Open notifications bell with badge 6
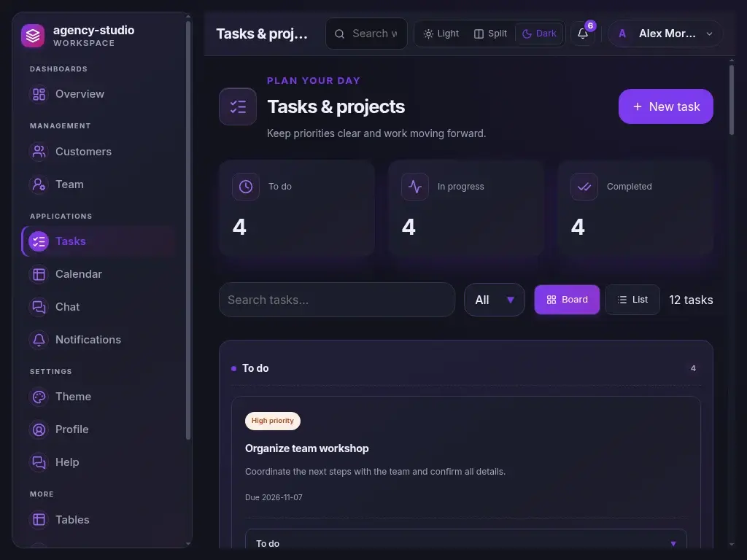Image resolution: width=747 pixels, height=560 pixels. (x=583, y=34)
